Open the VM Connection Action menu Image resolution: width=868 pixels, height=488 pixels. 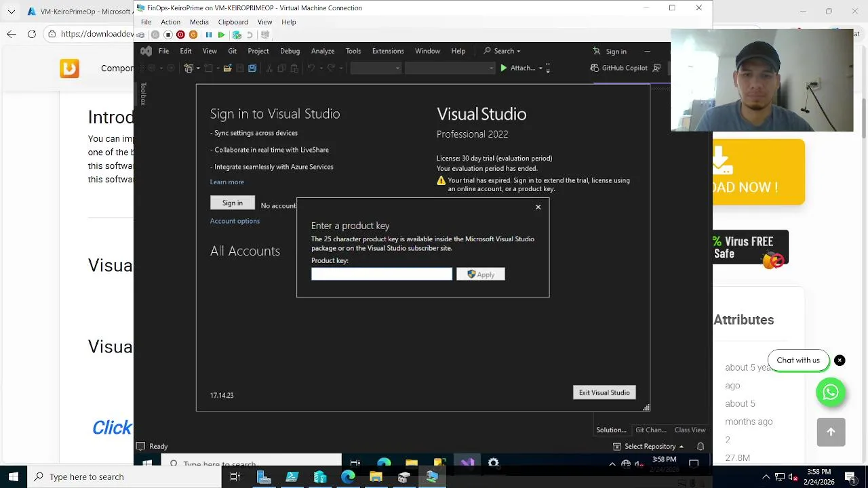[x=170, y=22]
